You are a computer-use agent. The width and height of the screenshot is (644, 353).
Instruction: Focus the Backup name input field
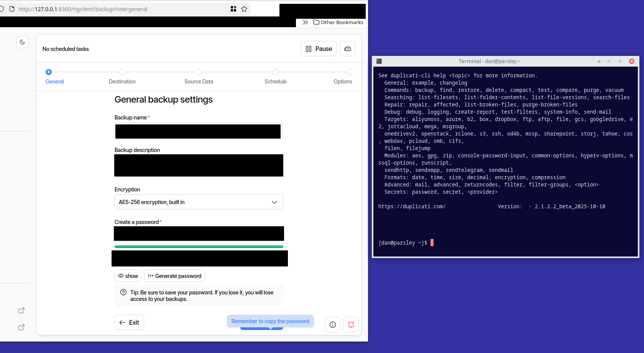pos(199,131)
